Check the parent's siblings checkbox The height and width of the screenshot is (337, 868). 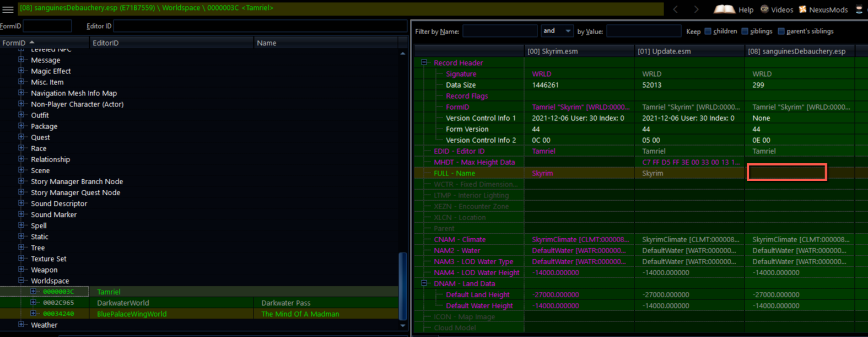coord(781,31)
